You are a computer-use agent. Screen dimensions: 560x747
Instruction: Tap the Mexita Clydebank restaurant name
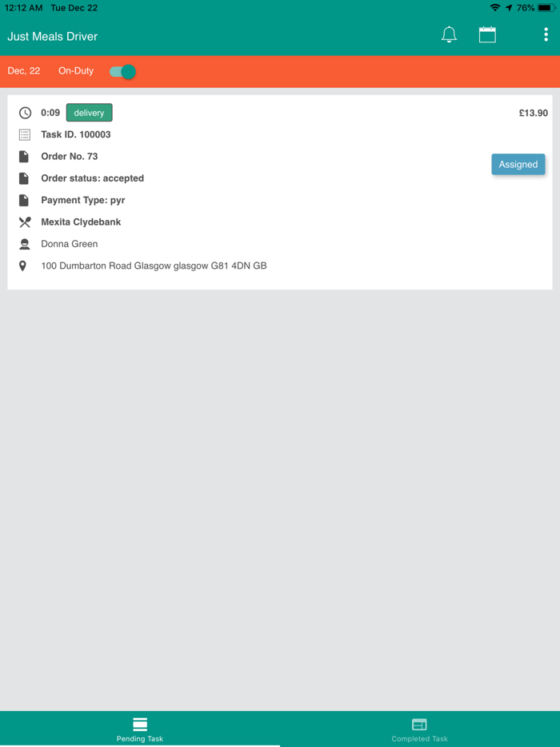(x=81, y=222)
